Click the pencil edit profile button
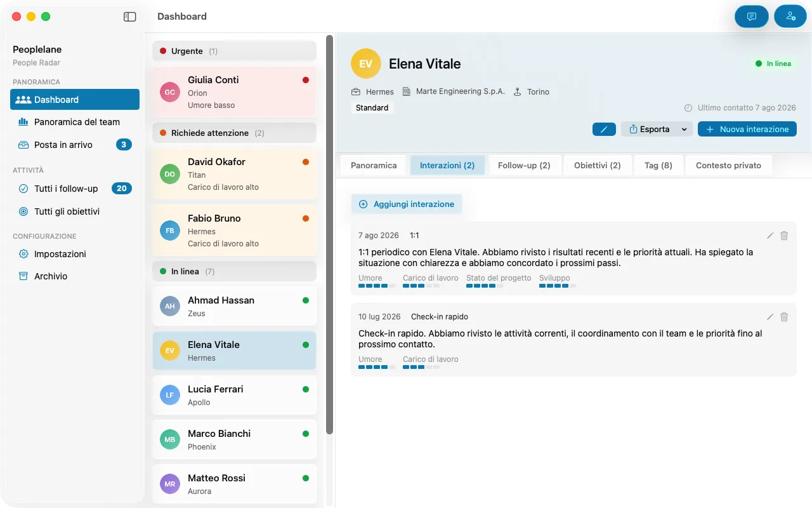This screenshot has height=508, width=812. [x=604, y=129]
